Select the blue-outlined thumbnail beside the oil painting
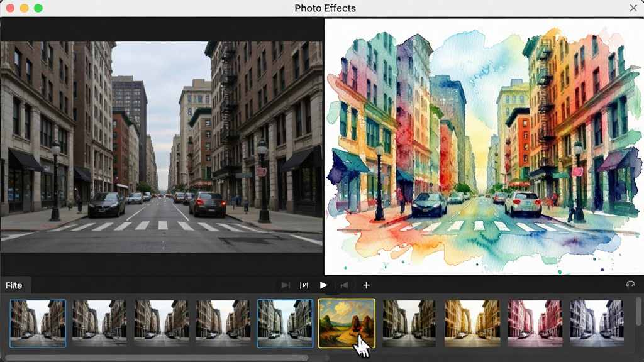644x362 pixels. [x=285, y=324]
